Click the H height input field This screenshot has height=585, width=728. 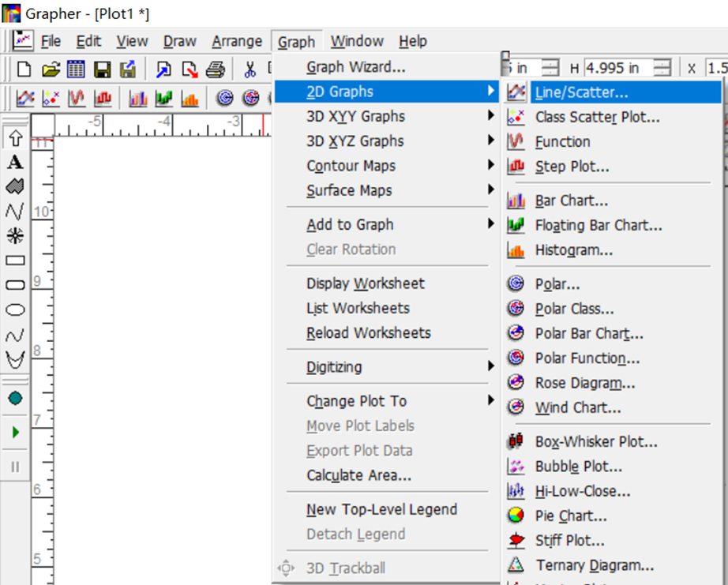(618, 68)
